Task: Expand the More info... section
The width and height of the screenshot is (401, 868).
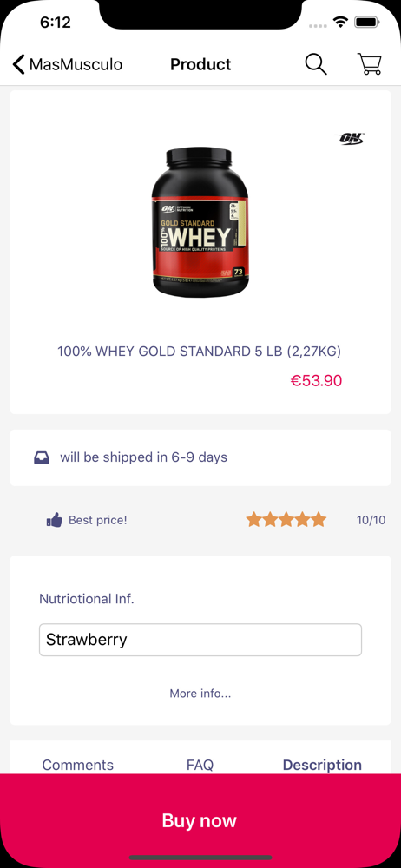Action: point(200,693)
